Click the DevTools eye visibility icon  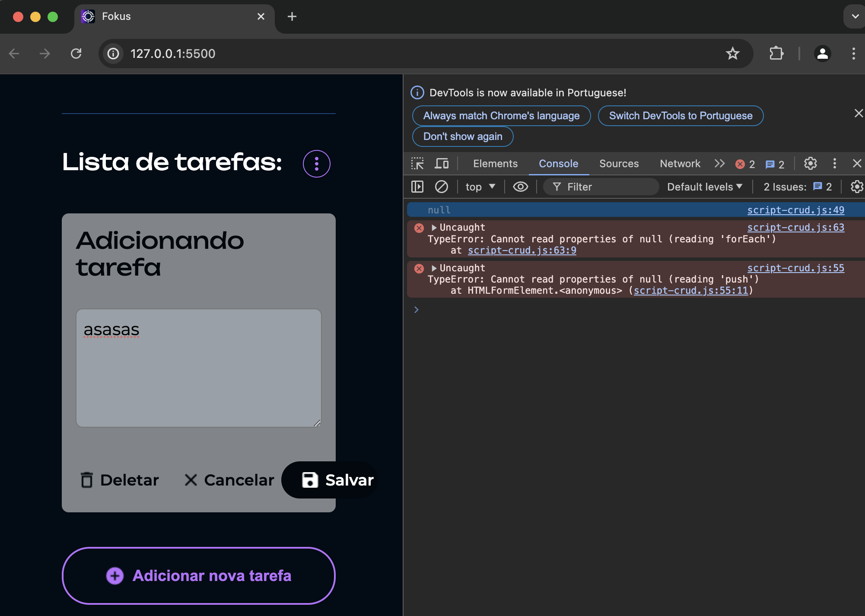coord(519,187)
